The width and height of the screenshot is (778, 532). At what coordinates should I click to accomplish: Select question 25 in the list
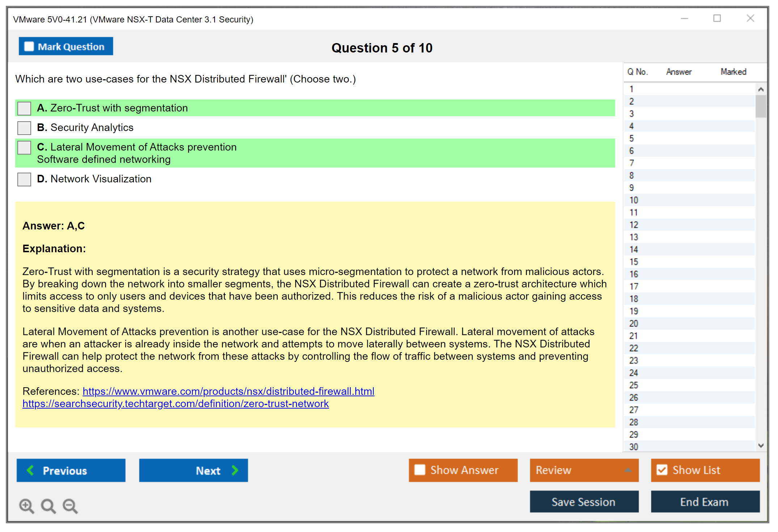pyautogui.click(x=634, y=385)
